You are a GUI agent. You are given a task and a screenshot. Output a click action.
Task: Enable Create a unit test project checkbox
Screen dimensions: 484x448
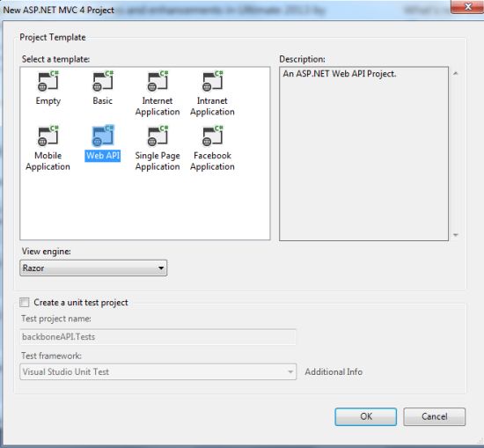pos(25,302)
